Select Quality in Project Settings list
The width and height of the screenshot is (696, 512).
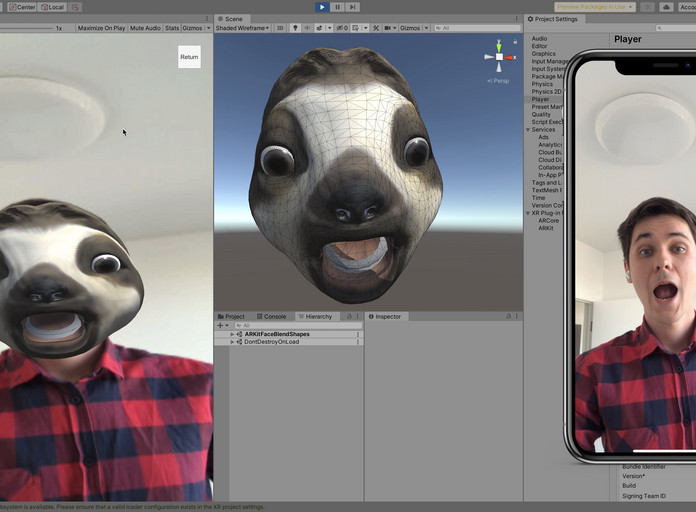pos(541,115)
